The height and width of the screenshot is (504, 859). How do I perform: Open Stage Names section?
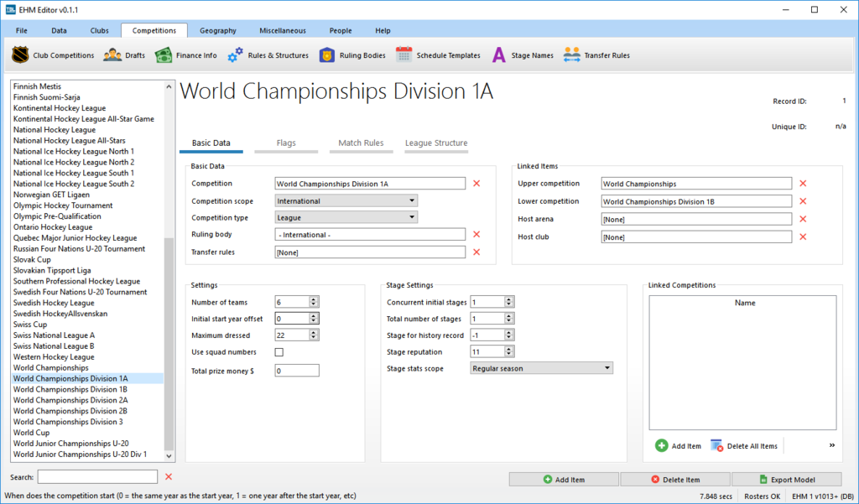point(522,55)
